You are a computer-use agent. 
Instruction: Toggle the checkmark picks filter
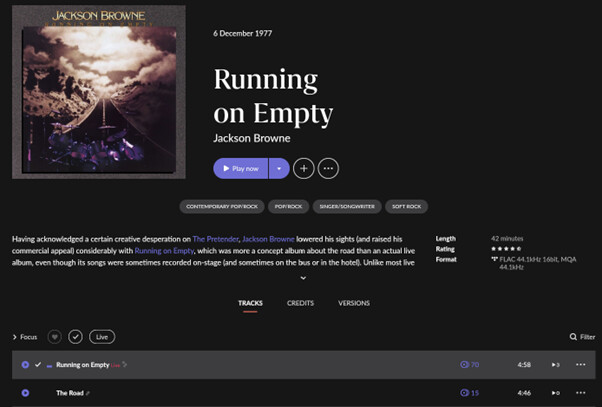pyautogui.click(x=75, y=337)
